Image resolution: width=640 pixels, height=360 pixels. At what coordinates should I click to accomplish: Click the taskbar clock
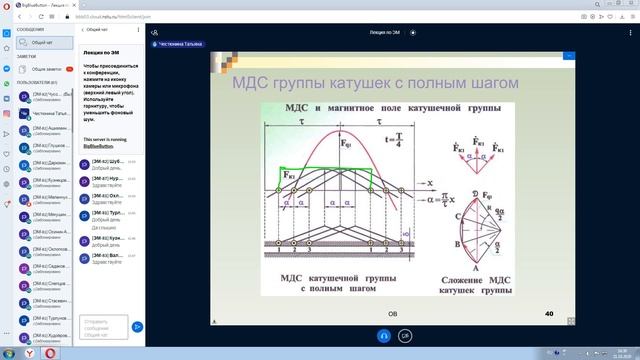(x=622, y=353)
